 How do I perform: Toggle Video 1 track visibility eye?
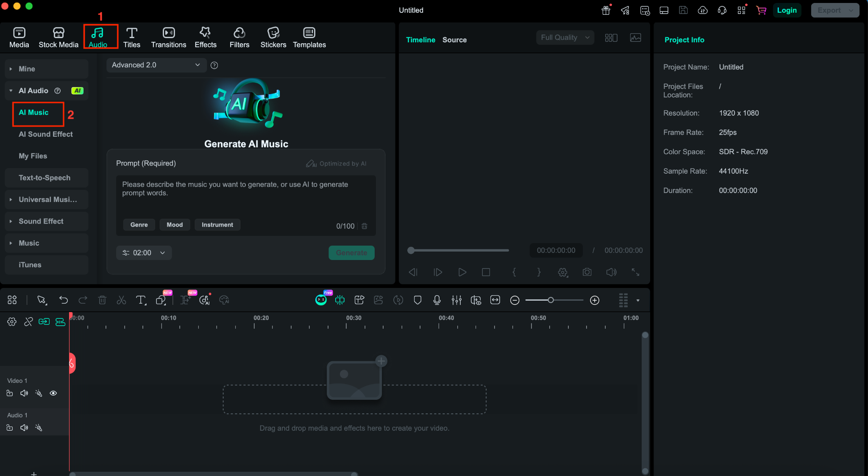click(x=53, y=393)
